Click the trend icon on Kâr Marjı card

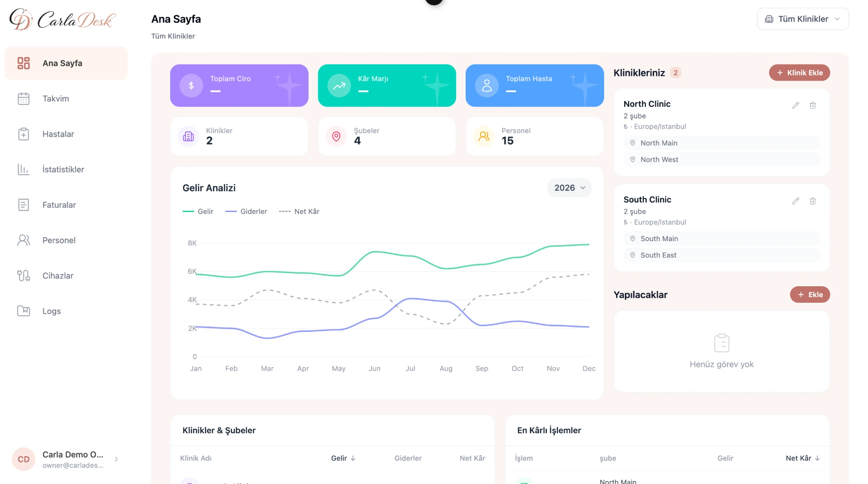coord(339,86)
